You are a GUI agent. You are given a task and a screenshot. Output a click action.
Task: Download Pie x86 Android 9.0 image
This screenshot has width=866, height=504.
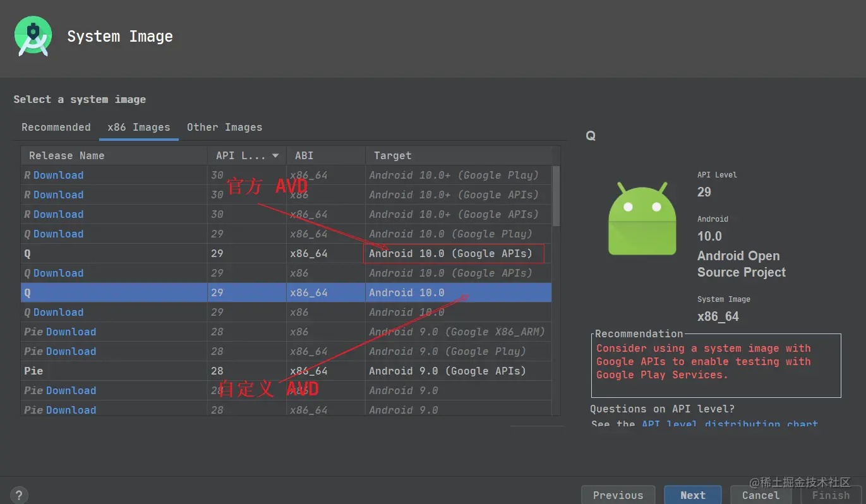tap(71, 390)
